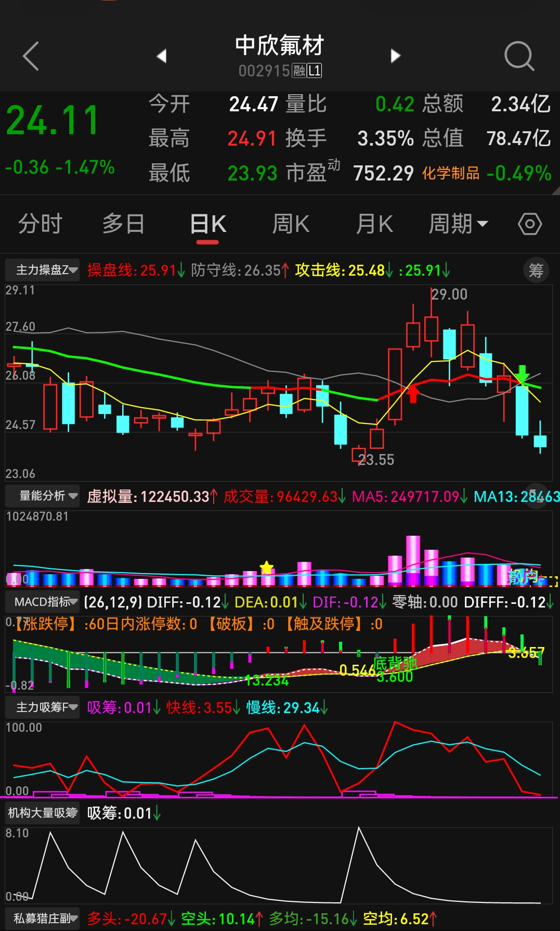Tap 最低 value 23.93
Image resolution: width=560 pixels, height=931 pixels.
(x=252, y=173)
